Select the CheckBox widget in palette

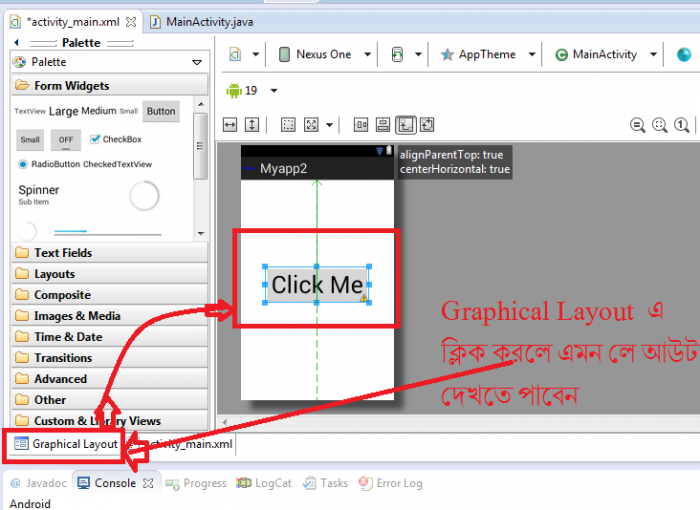116,139
